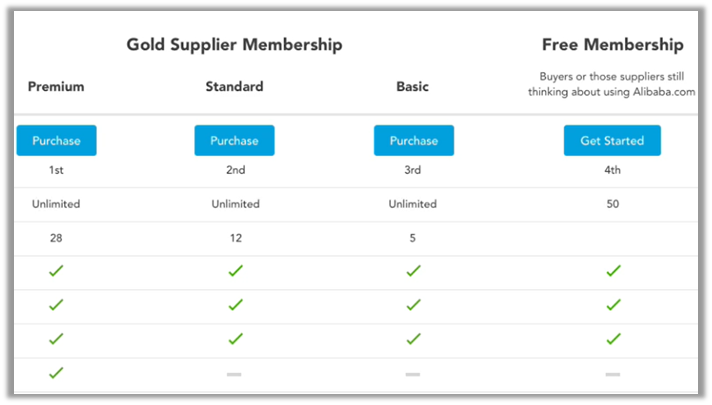This screenshot has width=712, height=405.
Task: Click first green checkmark in Basic column
Action: [413, 271]
